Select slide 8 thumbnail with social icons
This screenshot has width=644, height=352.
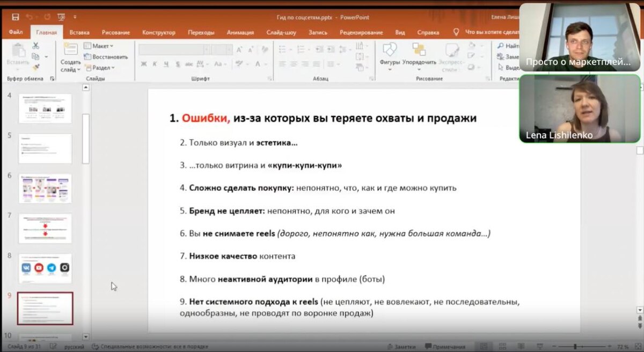(45, 268)
